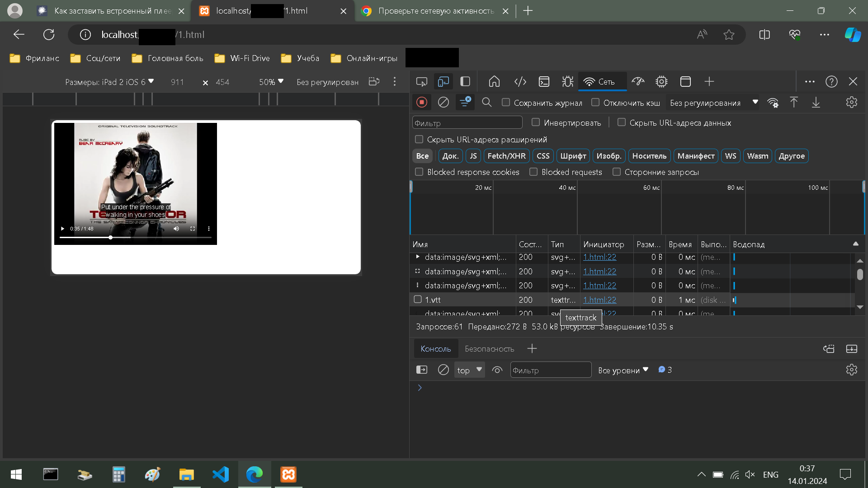Open the Учеба bookmarks folder
Screen dimensions: 868x488
(300, 58)
